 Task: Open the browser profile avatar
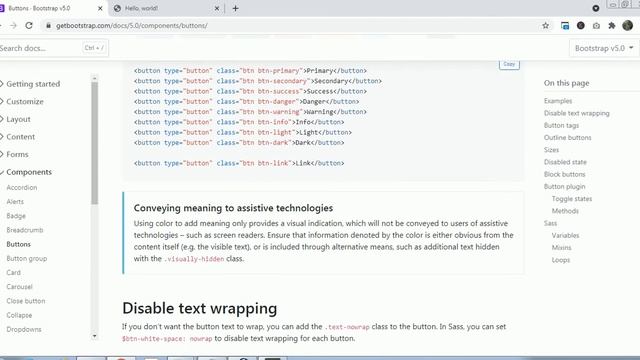tap(627, 25)
